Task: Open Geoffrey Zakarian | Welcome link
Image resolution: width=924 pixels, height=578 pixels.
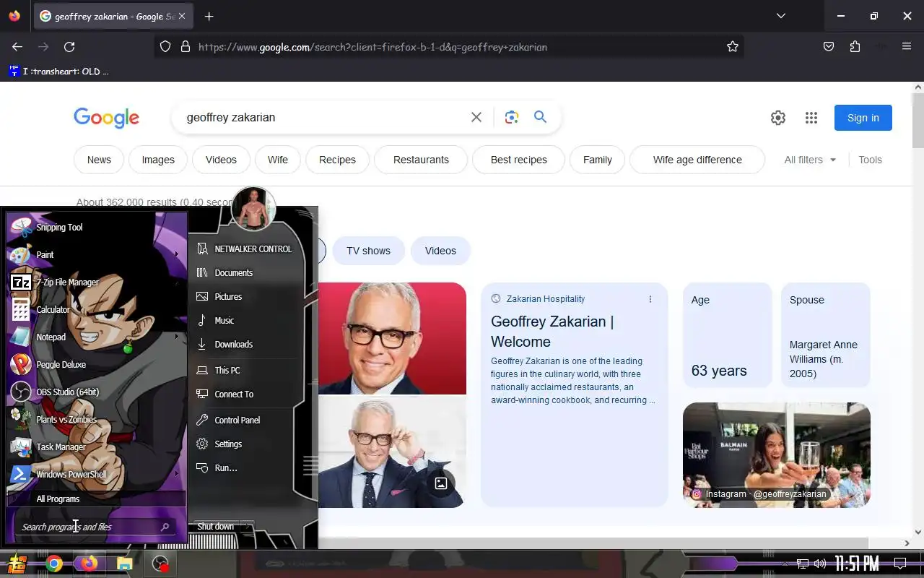Action: (x=552, y=332)
